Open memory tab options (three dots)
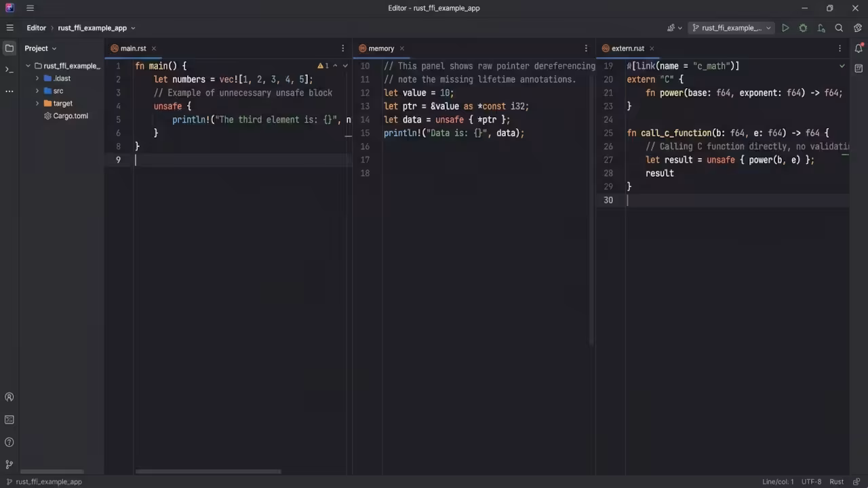Image resolution: width=868 pixels, height=488 pixels. 586,48
